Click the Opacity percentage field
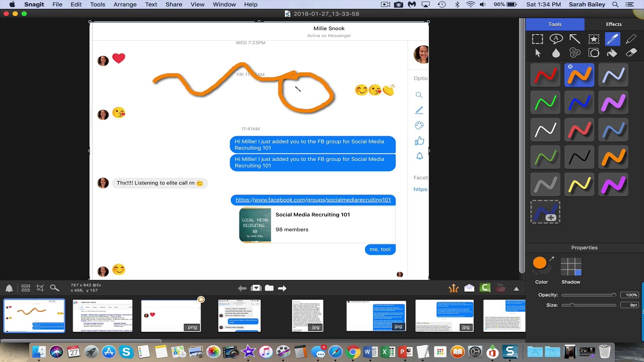The image size is (644, 362). (629, 295)
